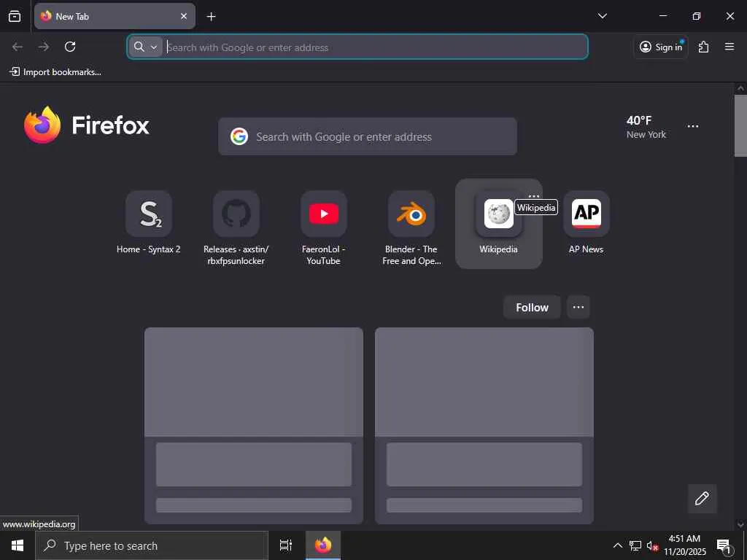Screen dimensions: 747x560
Task: Open a new tab with plus button
Action: [211, 17]
